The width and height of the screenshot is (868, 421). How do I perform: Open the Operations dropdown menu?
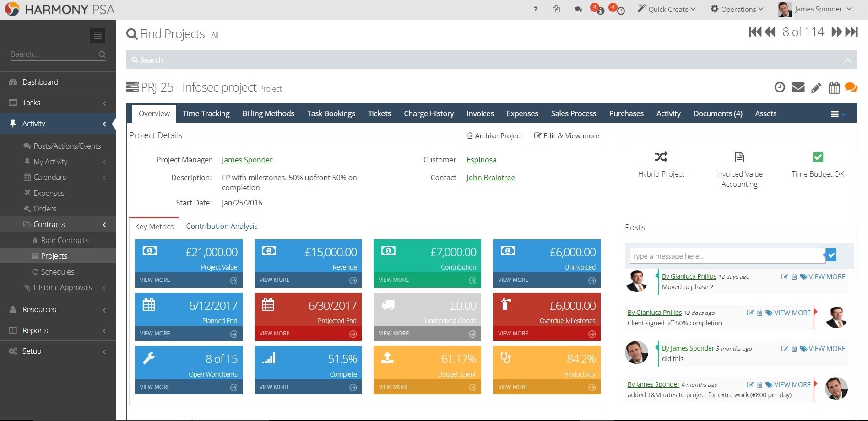(x=737, y=9)
